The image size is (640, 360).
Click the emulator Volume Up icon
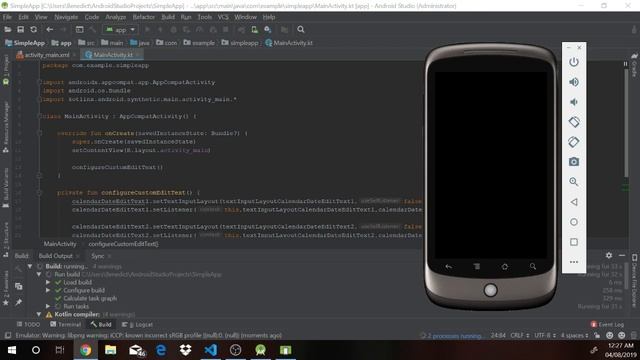(x=574, y=82)
